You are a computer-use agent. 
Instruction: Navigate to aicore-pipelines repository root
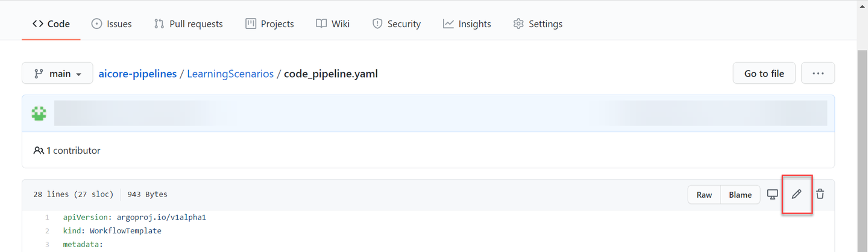point(137,74)
